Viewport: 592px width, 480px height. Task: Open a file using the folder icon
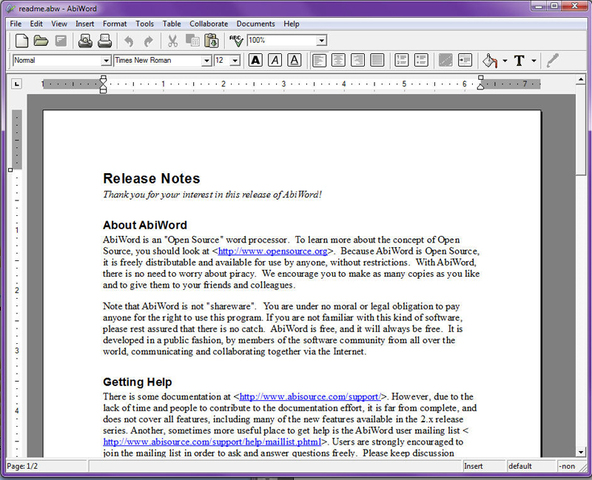pyautogui.click(x=41, y=41)
